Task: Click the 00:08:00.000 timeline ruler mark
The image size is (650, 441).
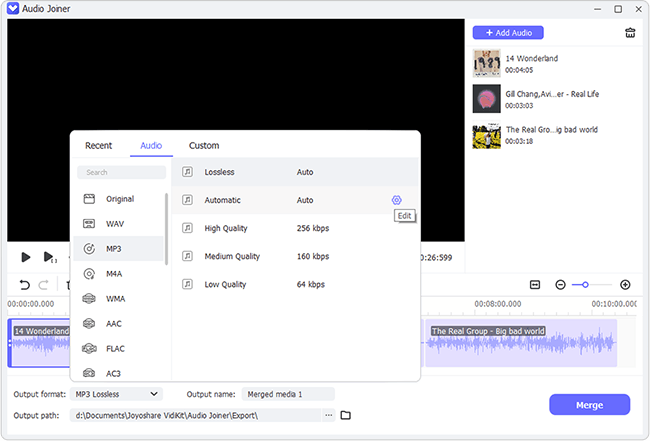Action: pyautogui.click(x=497, y=304)
